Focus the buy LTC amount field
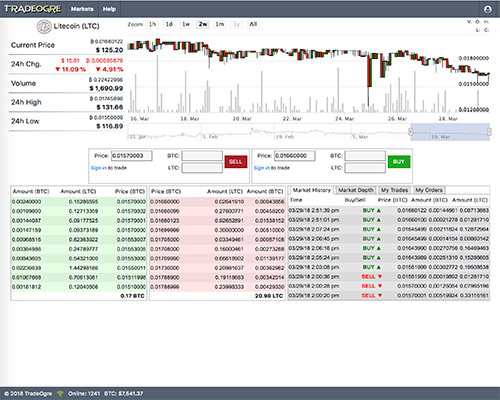The width and height of the screenshot is (500, 400). point(365,168)
